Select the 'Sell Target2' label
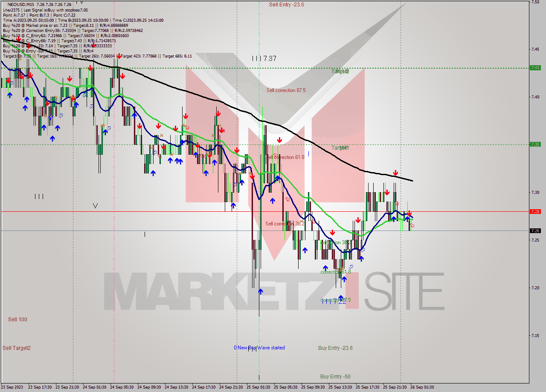Image resolution: width=546 pixels, height=392 pixels. (17, 348)
